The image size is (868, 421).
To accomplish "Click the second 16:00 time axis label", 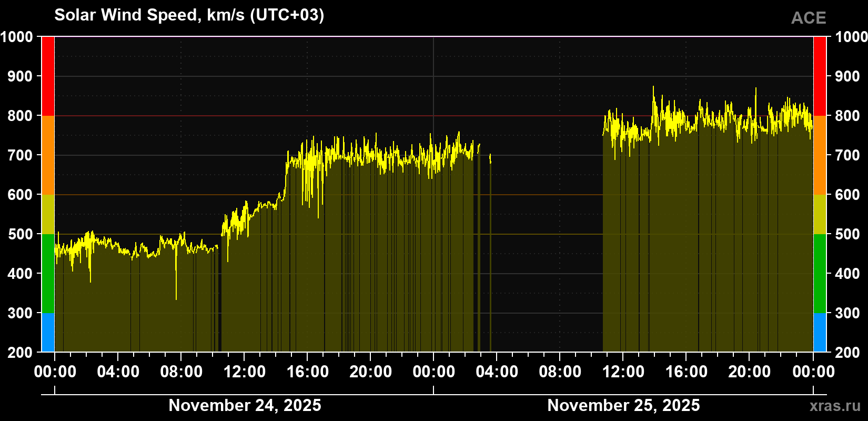I will (x=687, y=372).
